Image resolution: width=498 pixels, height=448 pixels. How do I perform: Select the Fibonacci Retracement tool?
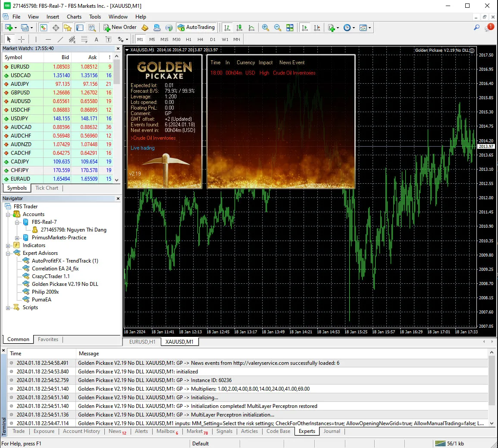(x=84, y=39)
